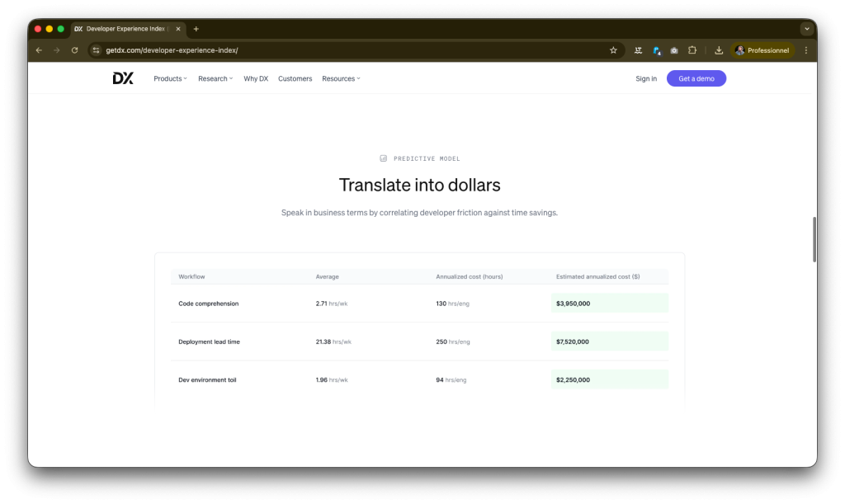Open the Downloads icon
The width and height of the screenshot is (845, 504).
718,50
